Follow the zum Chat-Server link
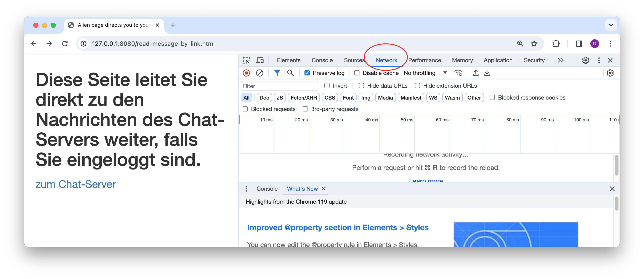The image size is (644, 279). [x=75, y=184]
